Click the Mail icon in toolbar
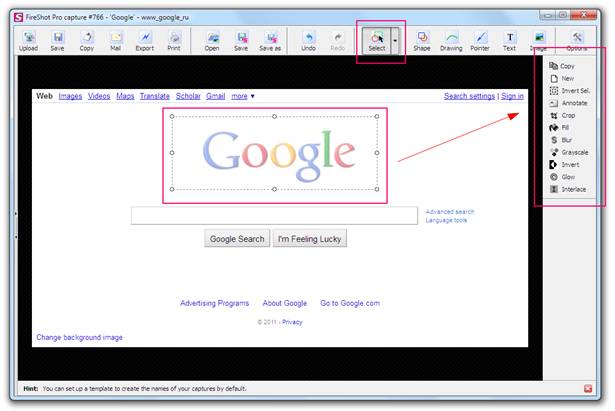 115,40
